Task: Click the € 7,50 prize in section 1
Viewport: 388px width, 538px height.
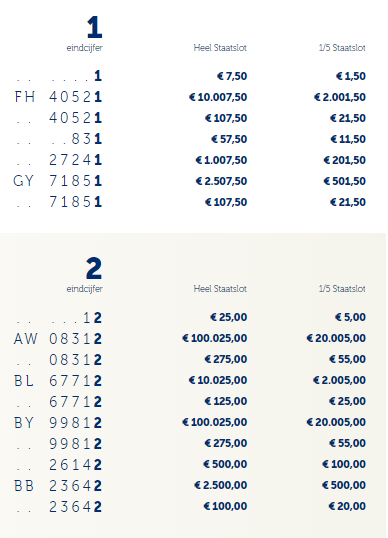Action: click(x=232, y=76)
